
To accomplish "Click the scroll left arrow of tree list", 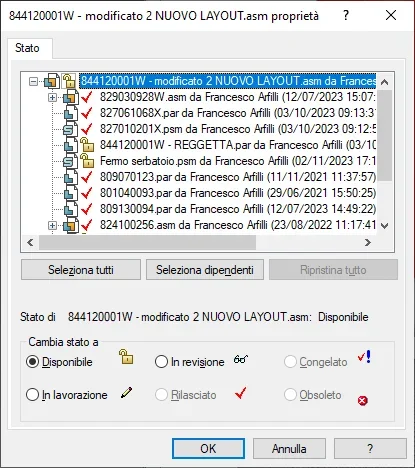I will point(30,242).
